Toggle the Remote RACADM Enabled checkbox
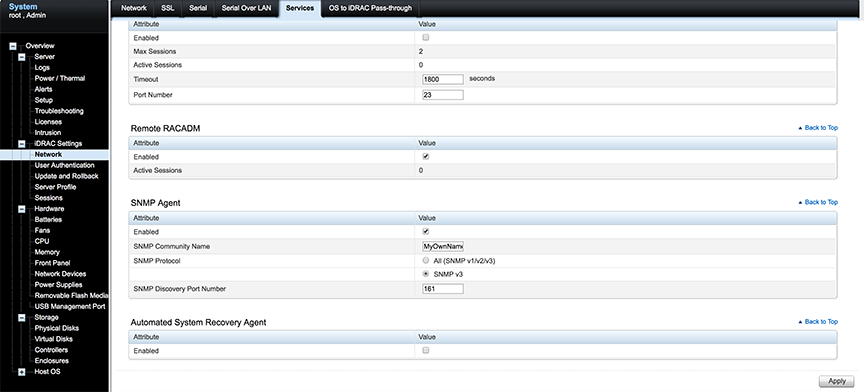This screenshot has height=392, width=864. coord(425,157)
